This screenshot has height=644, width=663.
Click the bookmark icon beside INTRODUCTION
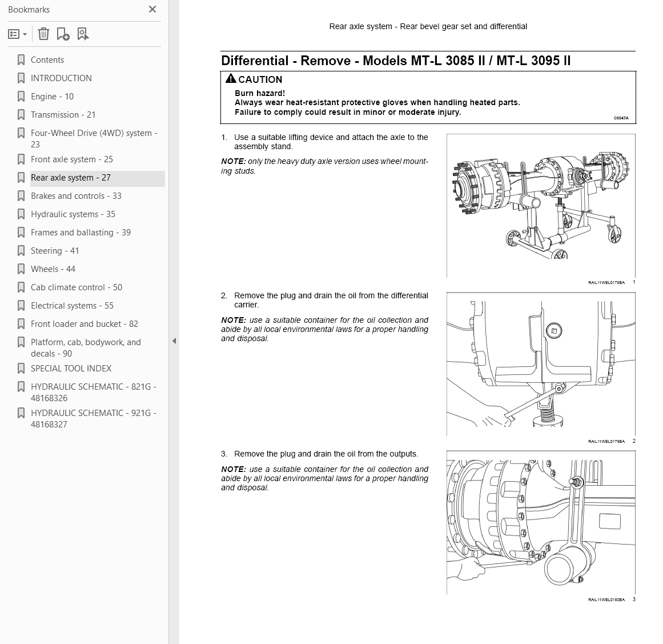coord(21,78)
